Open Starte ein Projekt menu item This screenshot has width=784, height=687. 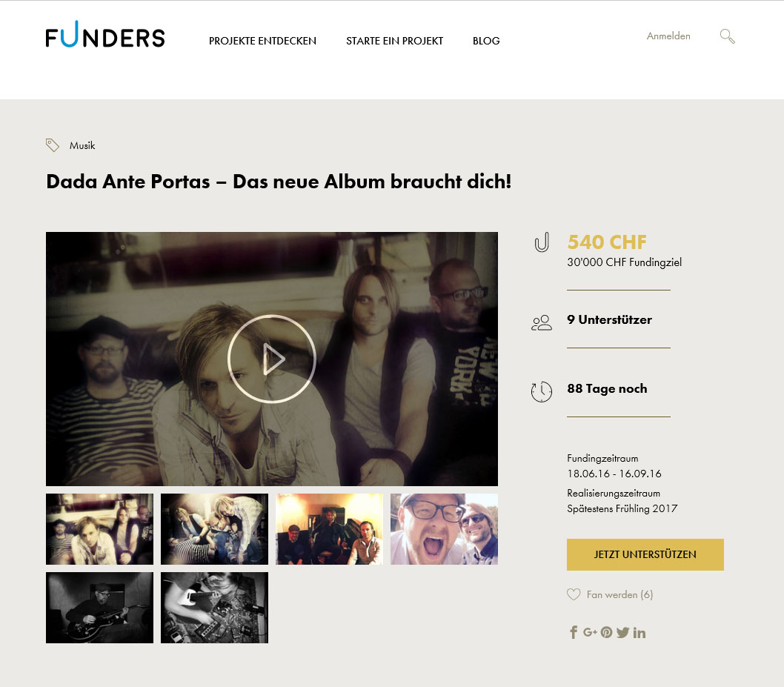(394, 41)
